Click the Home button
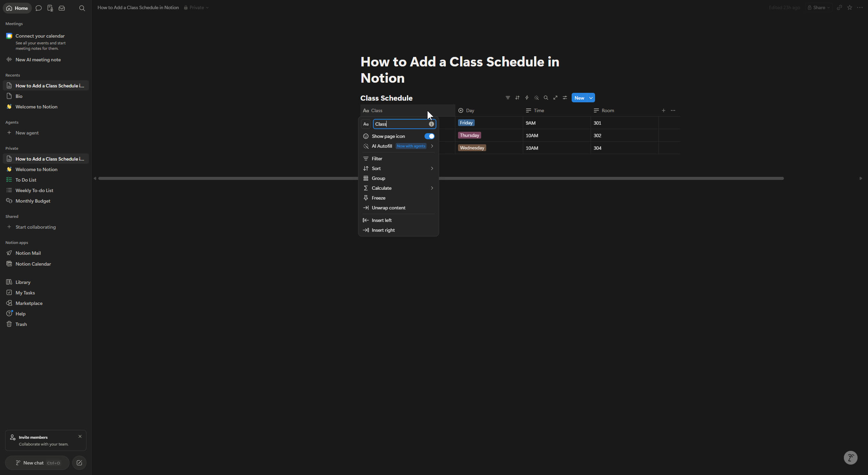 tap(17, 8)
